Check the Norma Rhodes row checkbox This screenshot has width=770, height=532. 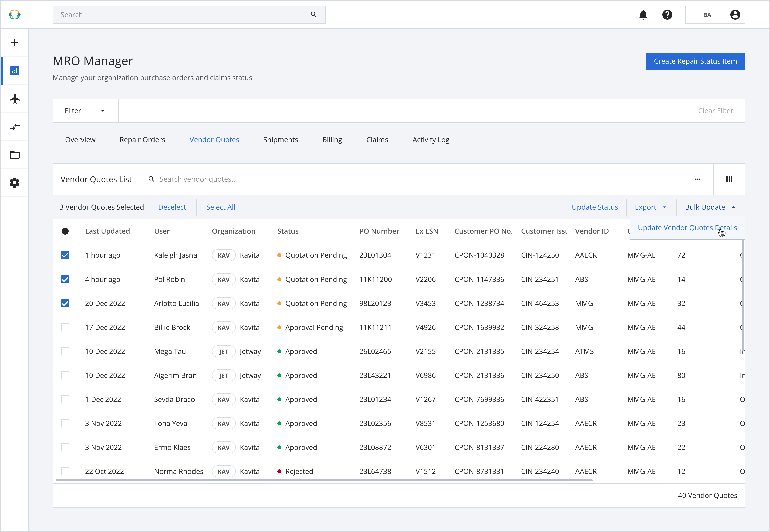(x=65, y=471)
